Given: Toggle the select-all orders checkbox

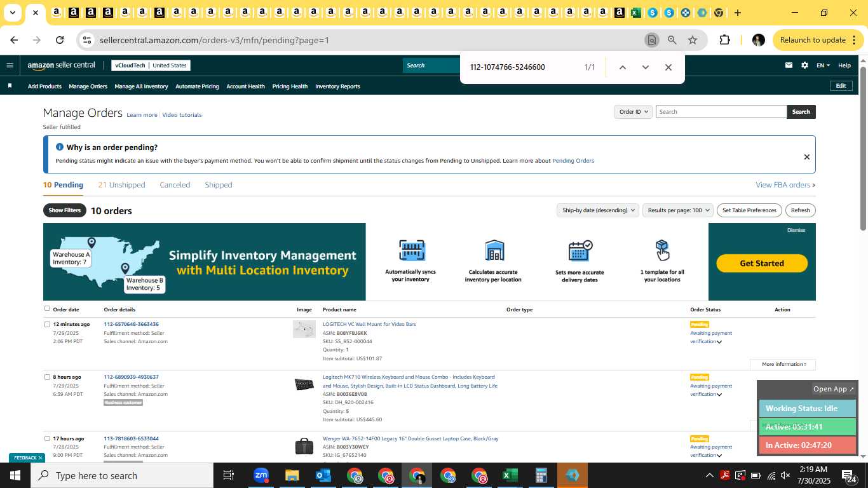Looking at the screenshot, I should click(x=47, y=309).
